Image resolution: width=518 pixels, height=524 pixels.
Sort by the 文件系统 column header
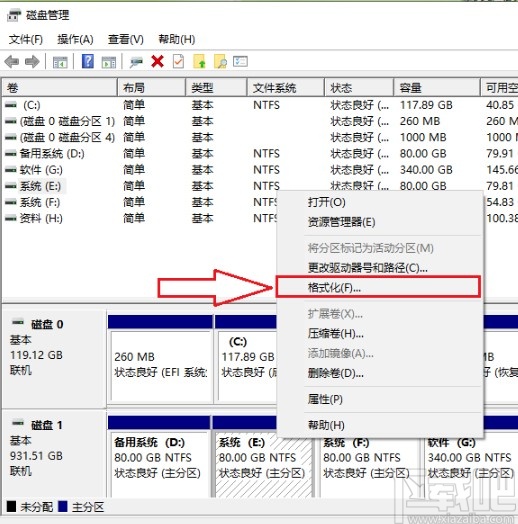pos(286,88)
